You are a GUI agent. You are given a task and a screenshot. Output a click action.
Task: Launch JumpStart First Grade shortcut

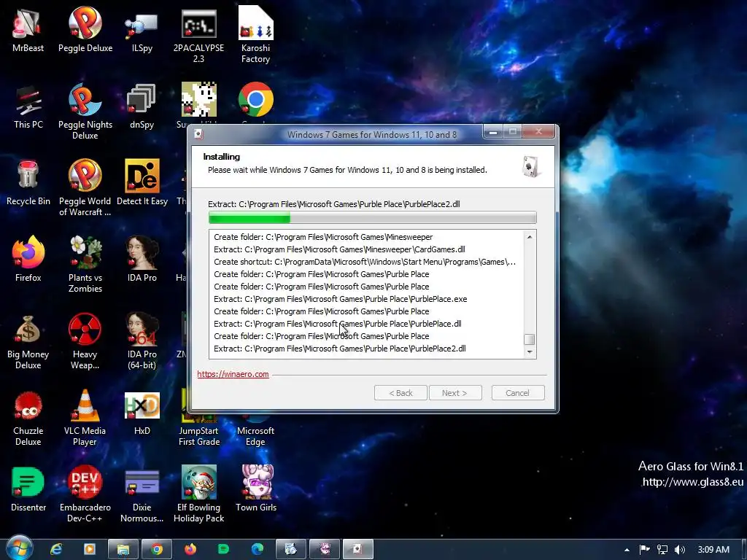pyautogui.click(x=198, y=431)
